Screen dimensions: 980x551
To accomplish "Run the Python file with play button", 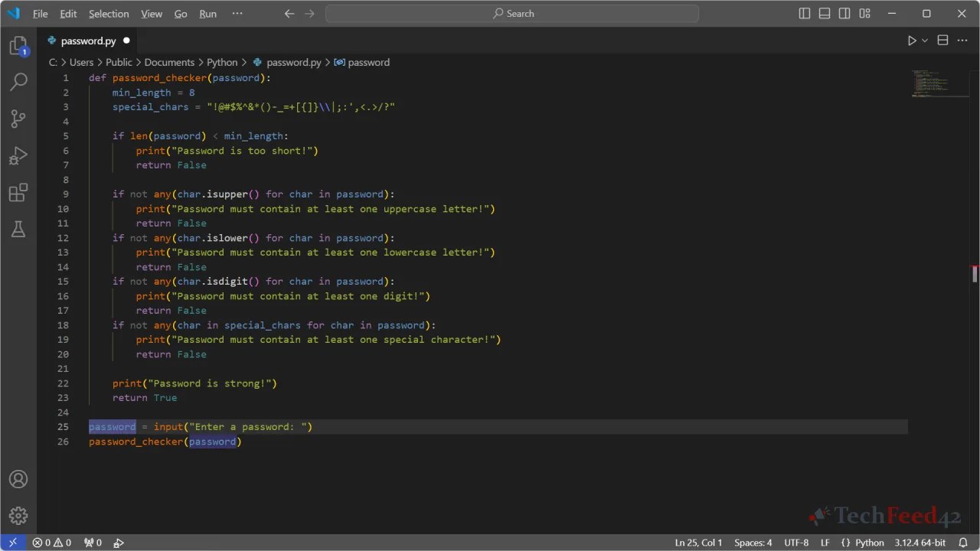I will click(x=912, y=41).
